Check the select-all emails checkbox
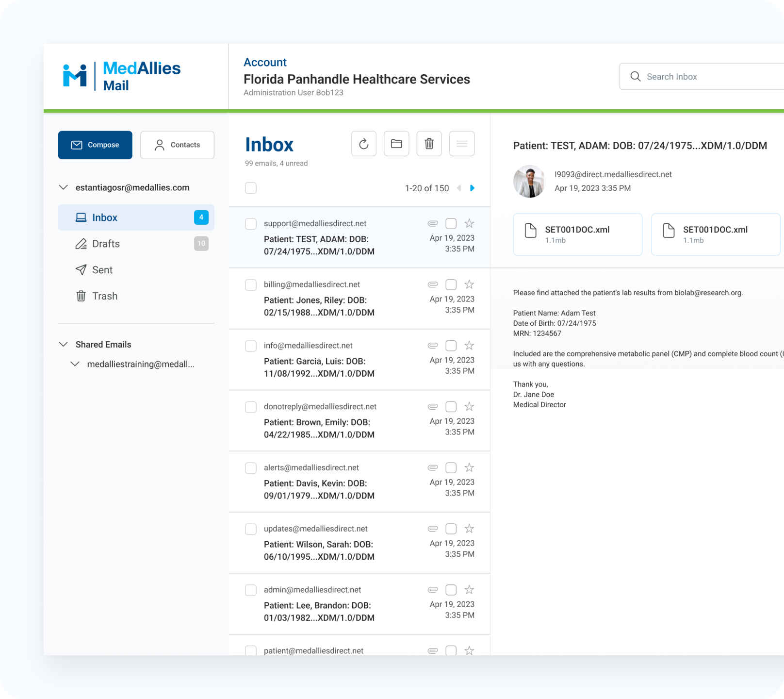 (x=251, y=188)
